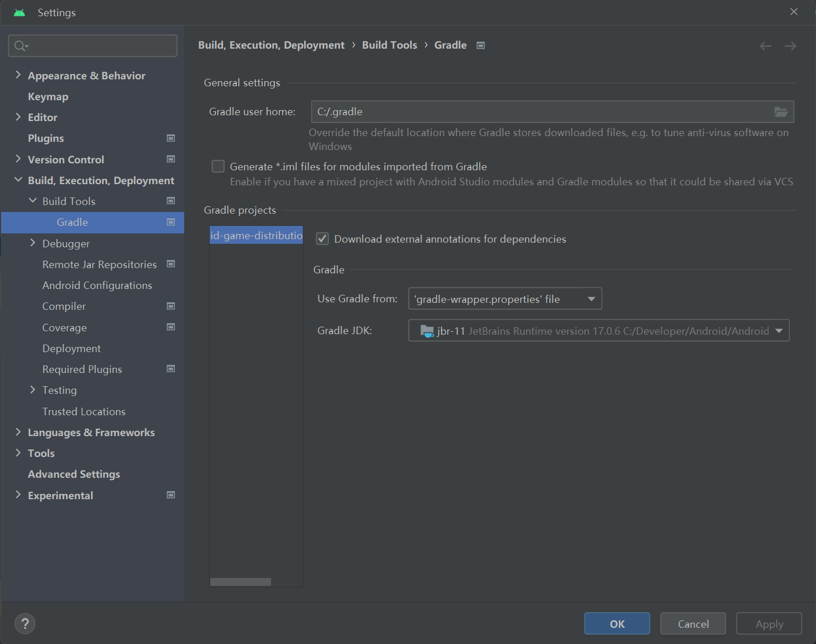Expand the Tools section
This screenshot has width=816, height=644.
18,452
